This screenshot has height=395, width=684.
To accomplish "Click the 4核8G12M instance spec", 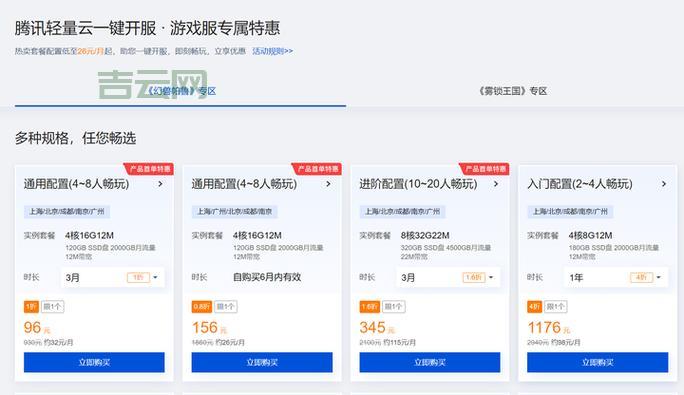I will (x=590, y=235).
